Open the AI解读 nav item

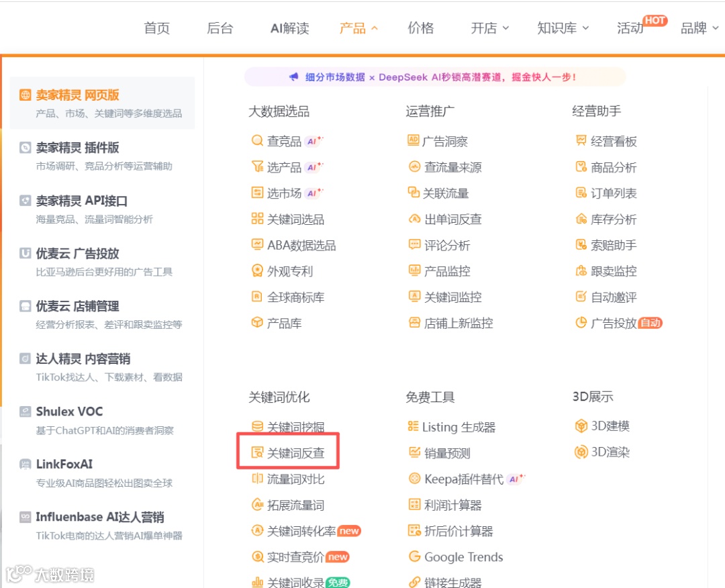289,28
